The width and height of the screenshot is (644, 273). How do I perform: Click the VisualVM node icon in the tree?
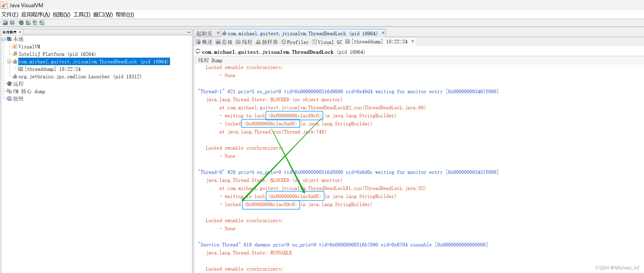pos(15,47)
